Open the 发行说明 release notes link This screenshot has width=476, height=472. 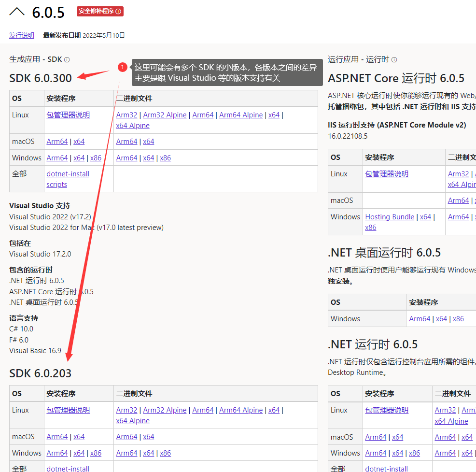(22, 35)
